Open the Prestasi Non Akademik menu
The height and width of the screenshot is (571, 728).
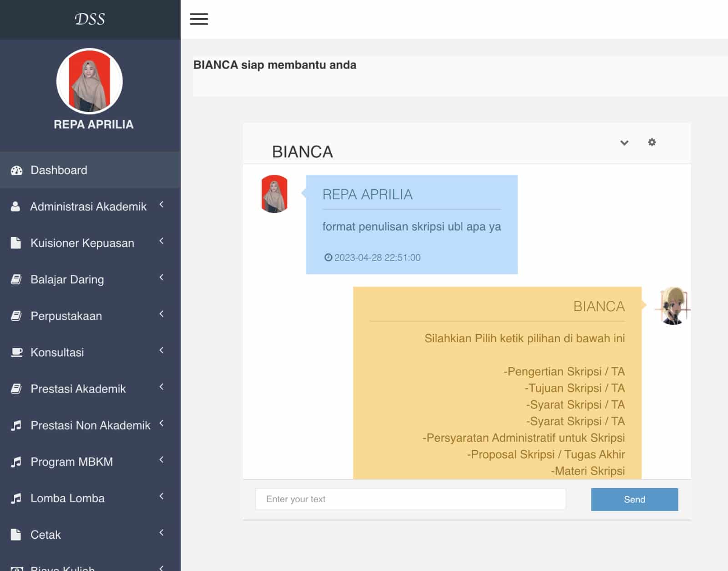click(x=90, y=425)
